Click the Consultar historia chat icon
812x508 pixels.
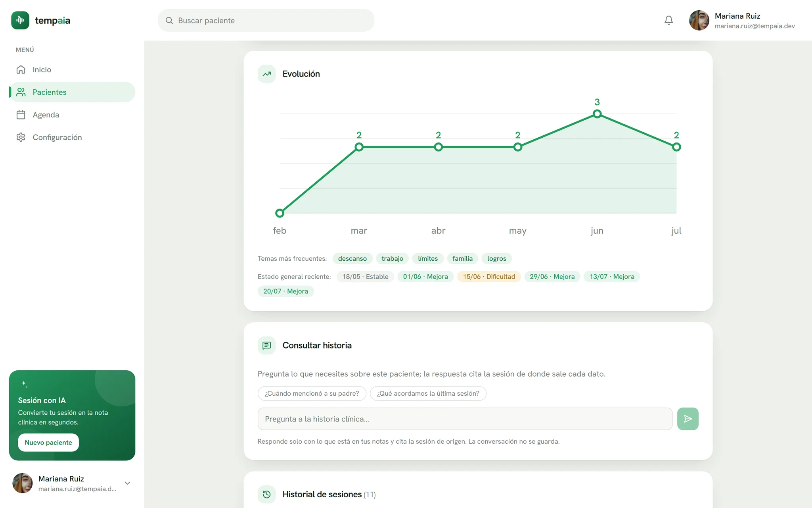pyautogui.click(x=267, y=345)
